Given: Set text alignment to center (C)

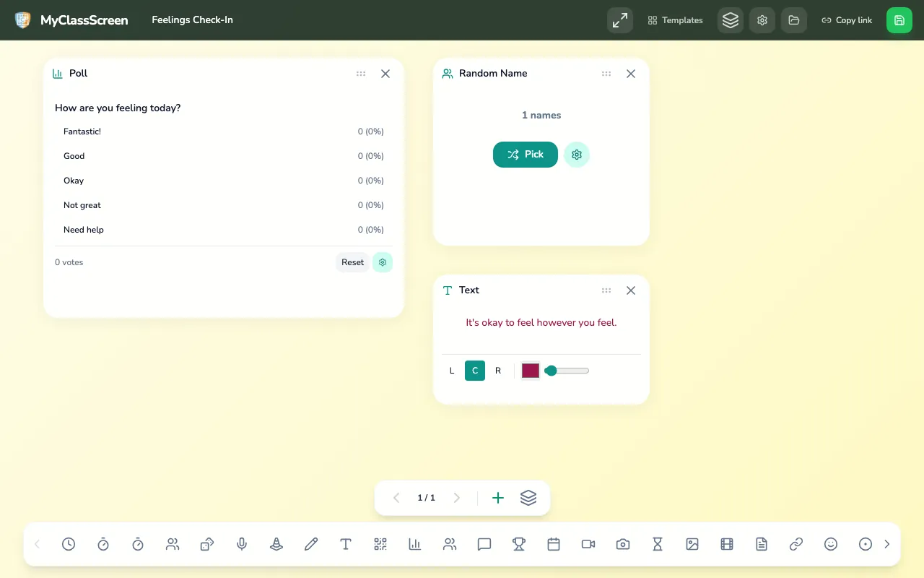Looking at the screenshot, I should point(475,371).
